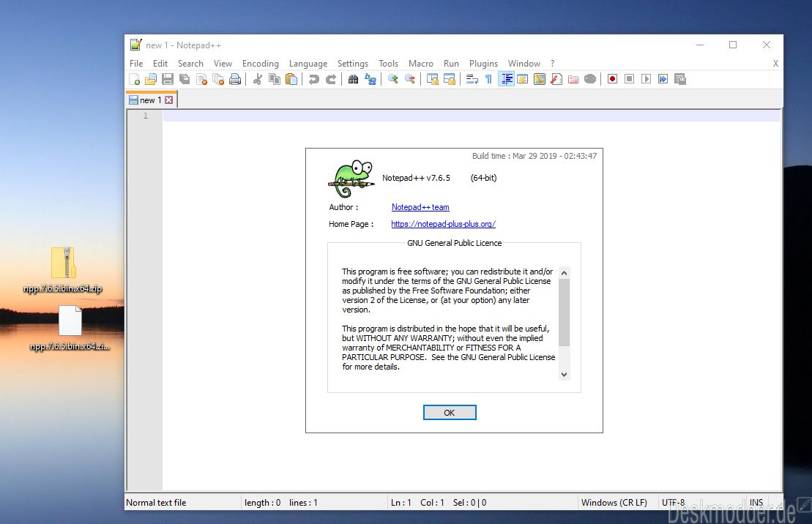Click the licence text scrollbar thumb
Viewport: 812px width, 524px height.
(x=565, y=312)
